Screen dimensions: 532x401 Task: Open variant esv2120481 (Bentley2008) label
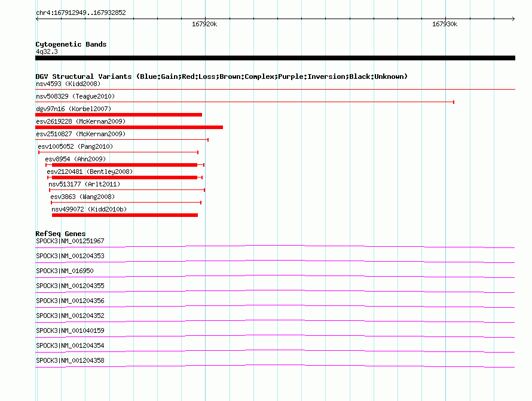tap(90, 172)
